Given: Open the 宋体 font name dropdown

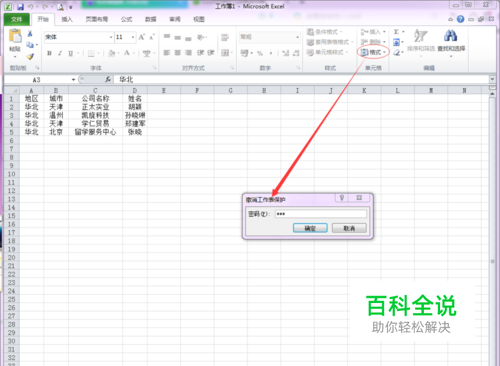Looking at the screenshot, I should tap(111, 37).
